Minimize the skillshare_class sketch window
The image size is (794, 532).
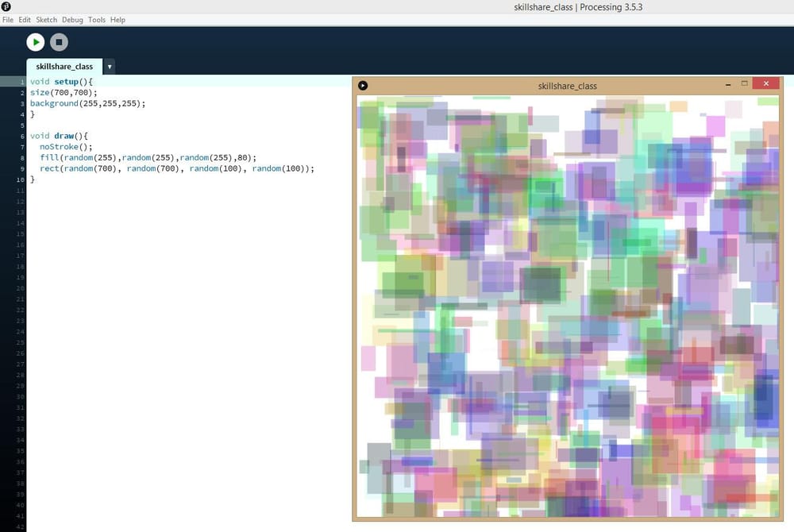point(728,84)
